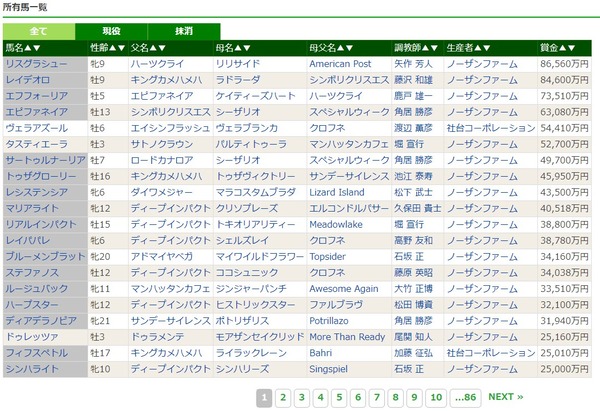
Task: Click breeder 社台コーポレーション in ヴェラアズール row
Action: pyautogui.click(x=491, y=128)
